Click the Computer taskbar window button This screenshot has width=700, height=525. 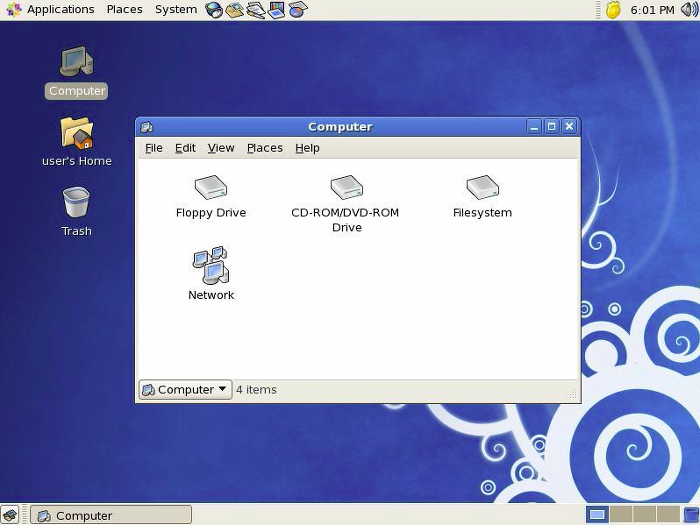point(111,515)
